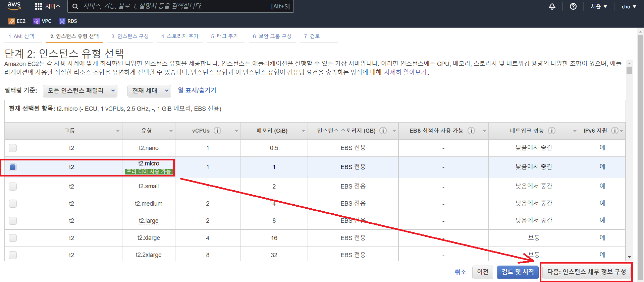Go to step 3. 인스턴스 구성 tab
The image size is (644, 282).
[130, 36]
